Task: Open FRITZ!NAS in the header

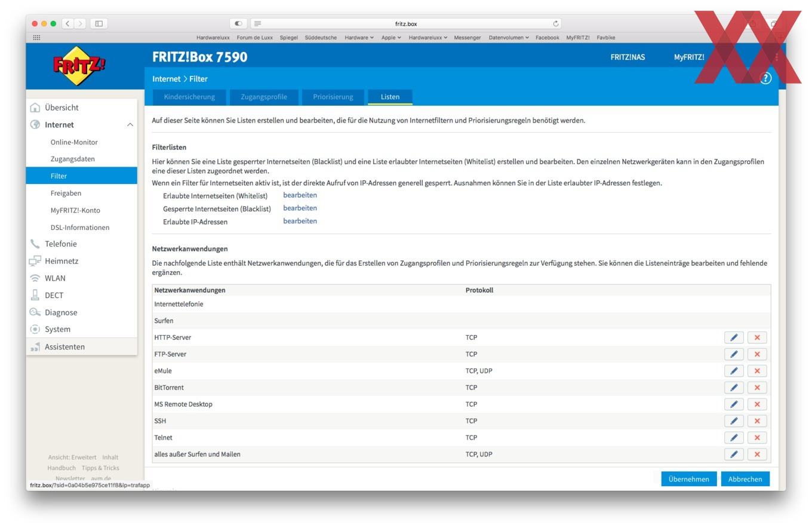Action: pyautogui.click(x=628, y=57)
